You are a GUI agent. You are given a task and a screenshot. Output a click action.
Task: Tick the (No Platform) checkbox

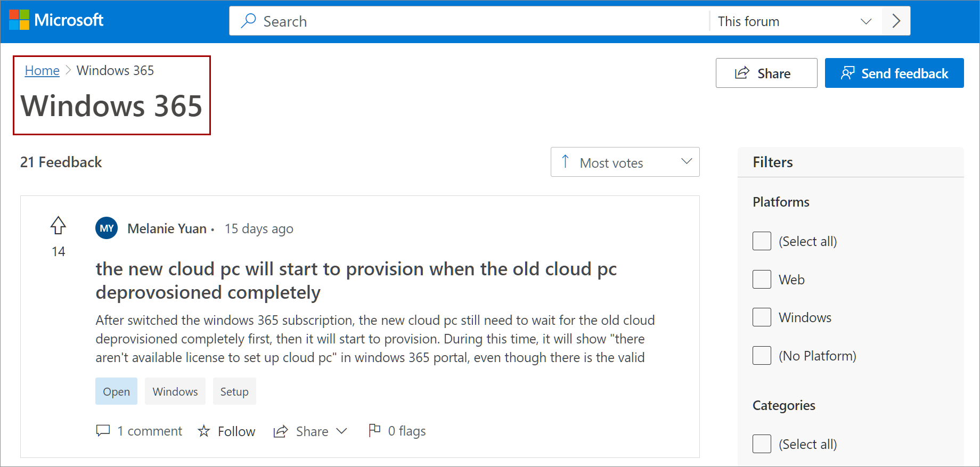point(762,355)
